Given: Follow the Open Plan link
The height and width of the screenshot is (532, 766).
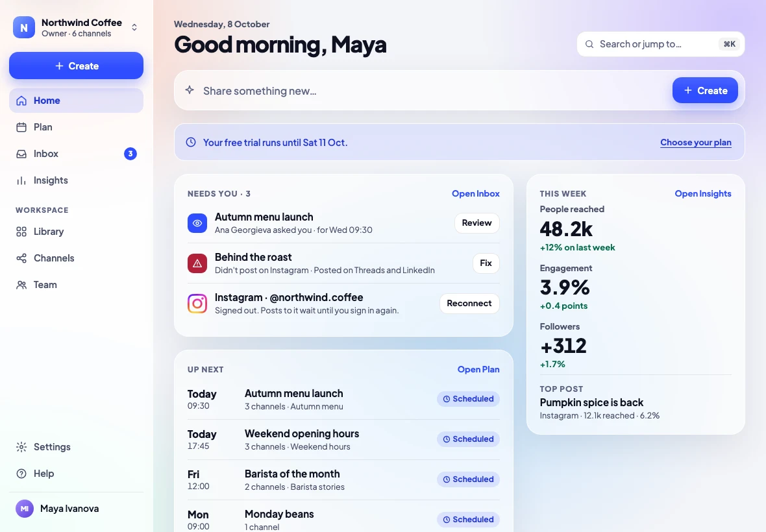Looking at the screenshot, I should tap(478, 369).
